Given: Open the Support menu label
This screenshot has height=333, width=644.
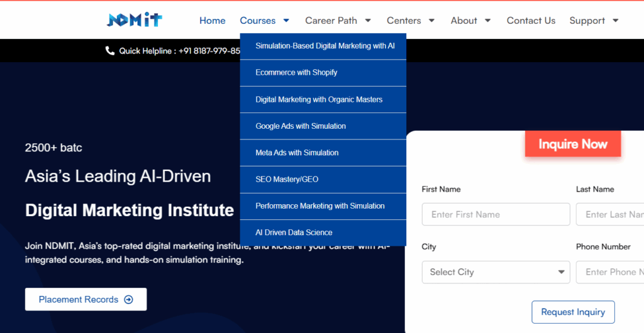Looking at the screenshot, I should 587,21.
